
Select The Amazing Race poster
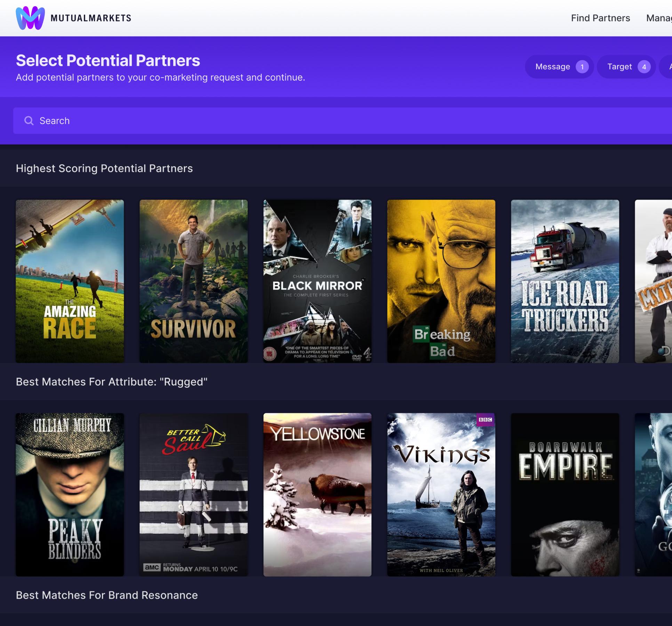click(x=70, y=281)
